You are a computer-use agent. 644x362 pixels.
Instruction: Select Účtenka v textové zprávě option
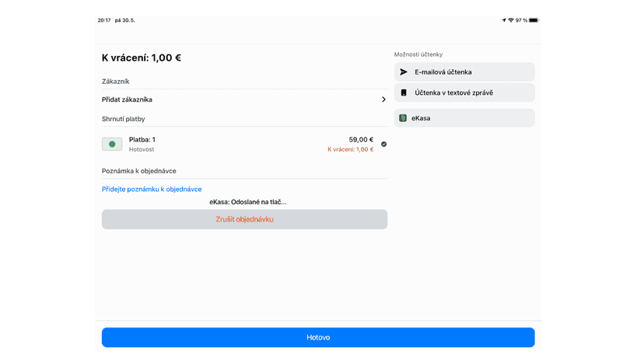464,92
